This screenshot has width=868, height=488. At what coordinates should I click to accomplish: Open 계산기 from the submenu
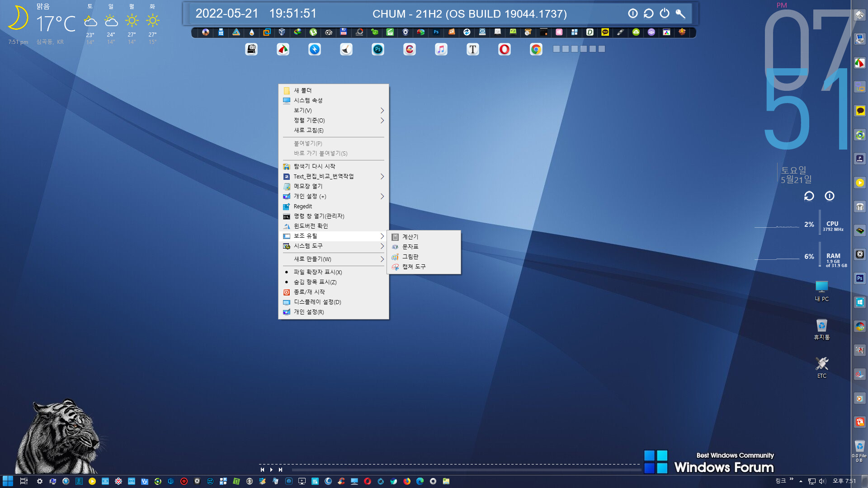tap(424, 237)
